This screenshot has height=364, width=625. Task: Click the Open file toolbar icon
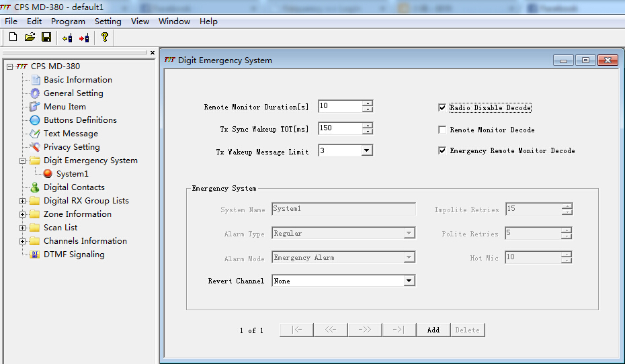(x=30, y=37)
